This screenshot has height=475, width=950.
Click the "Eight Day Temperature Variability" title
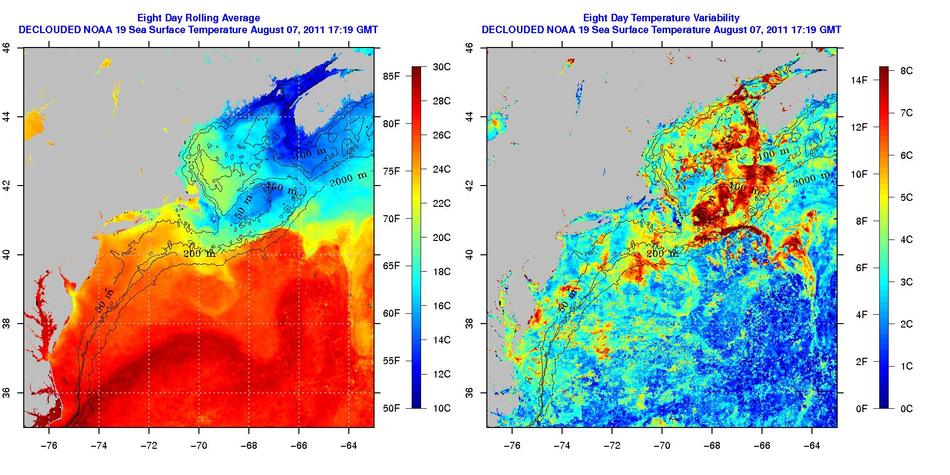[x=661, y=19]
